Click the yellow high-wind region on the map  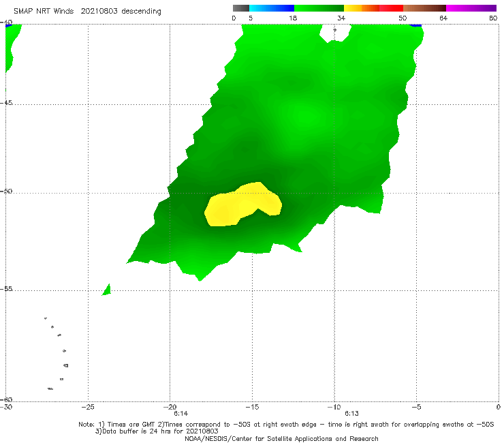click(x=243, y=204)
